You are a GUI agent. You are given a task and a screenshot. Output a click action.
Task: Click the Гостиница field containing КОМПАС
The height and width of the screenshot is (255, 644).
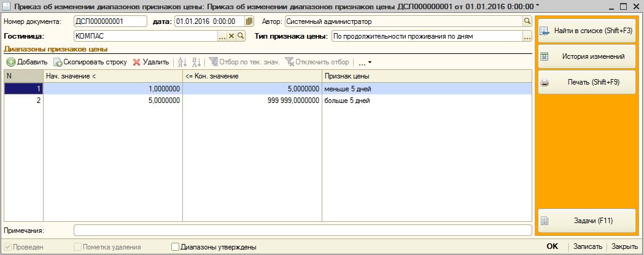point(145,36)
